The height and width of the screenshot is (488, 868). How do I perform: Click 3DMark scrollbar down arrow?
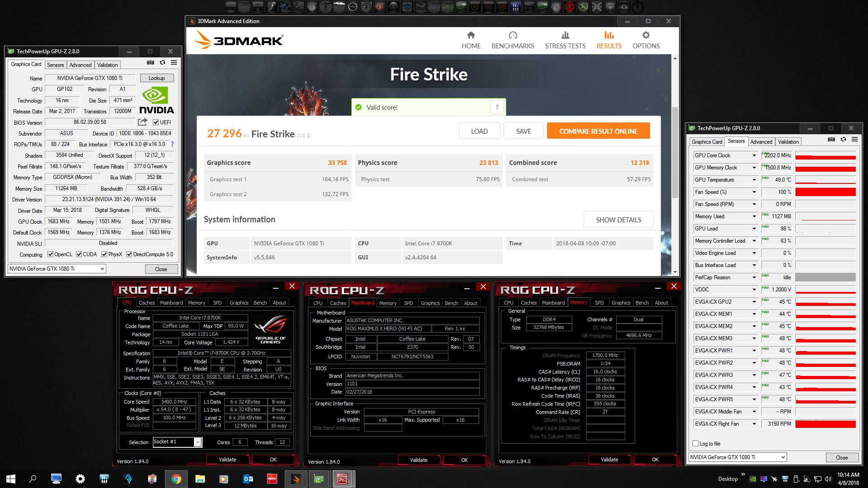(x=675, y=272)
